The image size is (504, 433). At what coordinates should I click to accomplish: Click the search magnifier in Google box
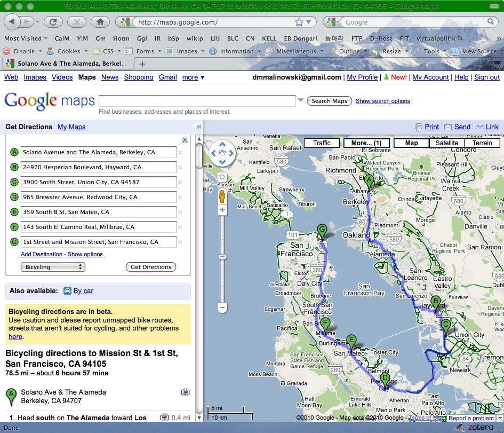491,21
